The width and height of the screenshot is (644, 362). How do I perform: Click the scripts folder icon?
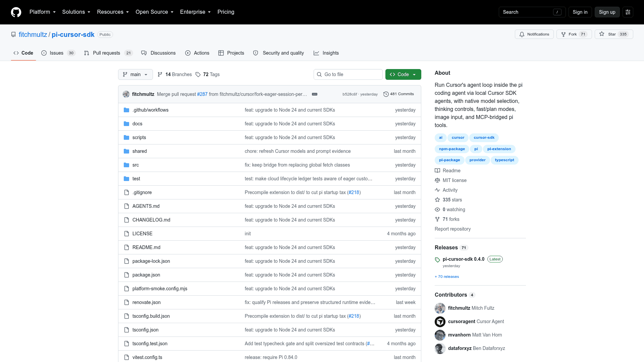tap(126, 137)
